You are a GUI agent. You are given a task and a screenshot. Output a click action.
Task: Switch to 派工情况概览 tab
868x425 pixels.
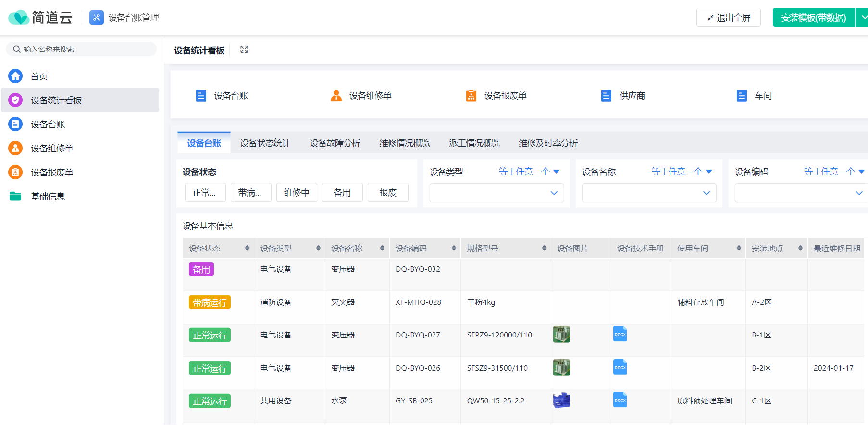[x=474, y=143]
